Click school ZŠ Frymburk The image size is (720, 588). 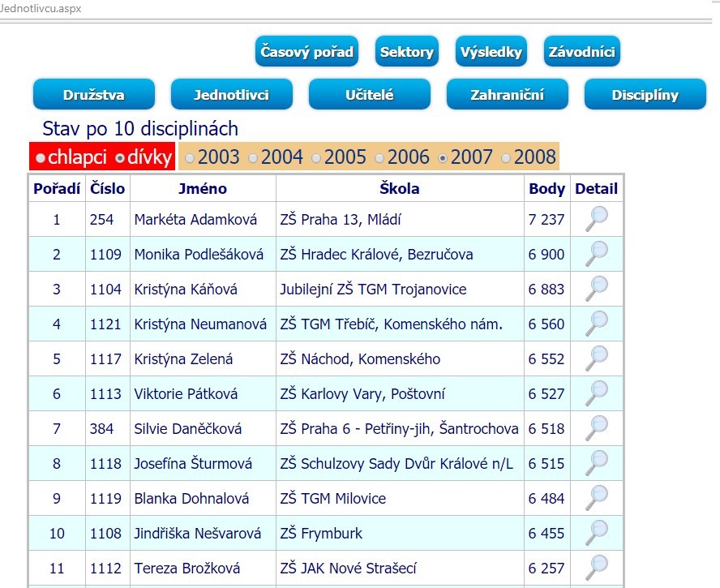[x=321, y=534]
